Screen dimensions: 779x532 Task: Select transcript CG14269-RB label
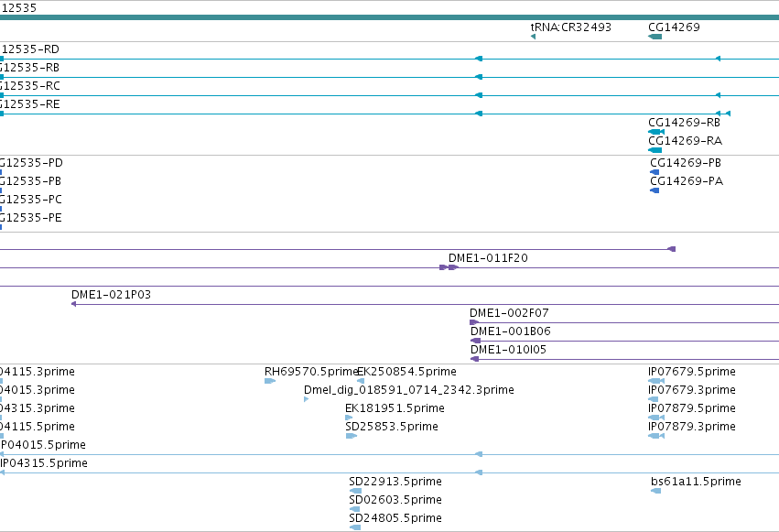click(684, 122)
